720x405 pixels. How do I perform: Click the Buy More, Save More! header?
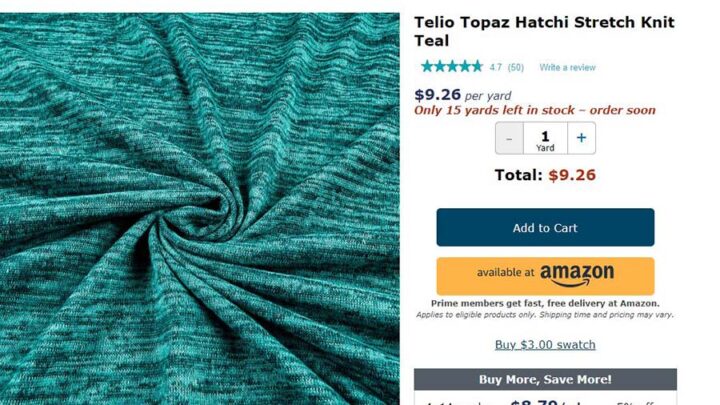(x=545, y=379)
